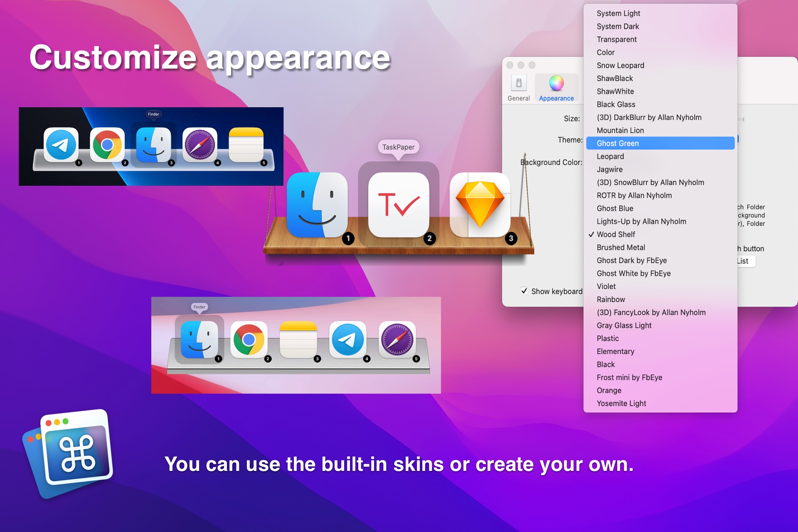Image resolution: width=798 pixels, height=532 pixels.
Task: Open the Appearance preferences tab
Action: click(x=557, y=88)
